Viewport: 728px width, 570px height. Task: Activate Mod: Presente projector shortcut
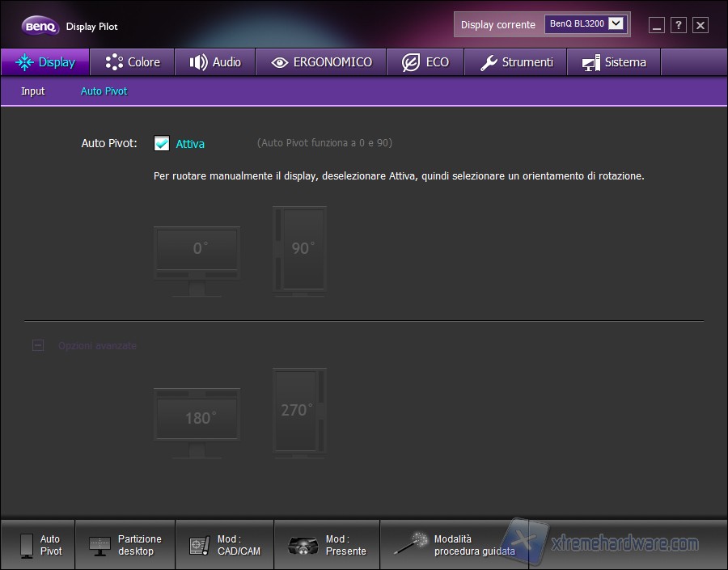click(327, 545)
